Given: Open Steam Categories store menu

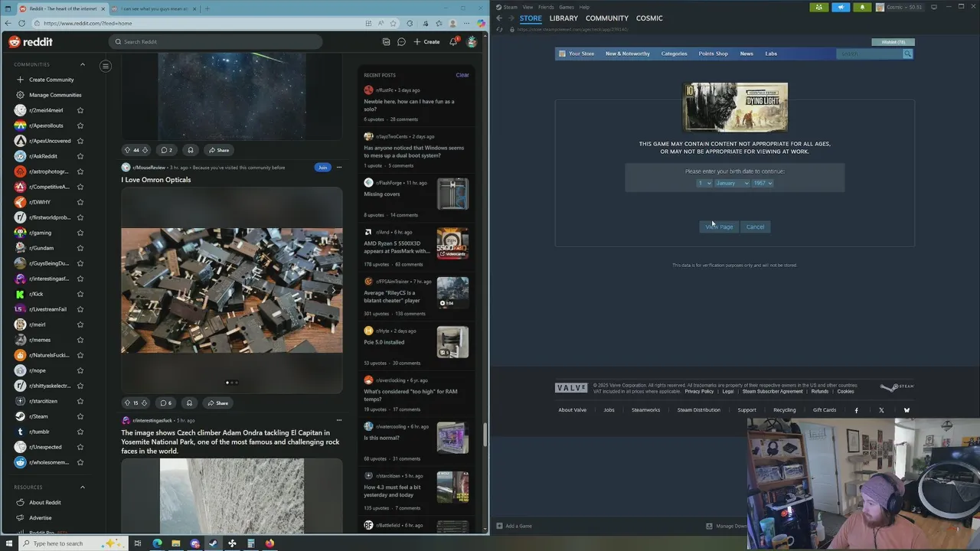Looking at the screenshot, I should click(674, 54).
